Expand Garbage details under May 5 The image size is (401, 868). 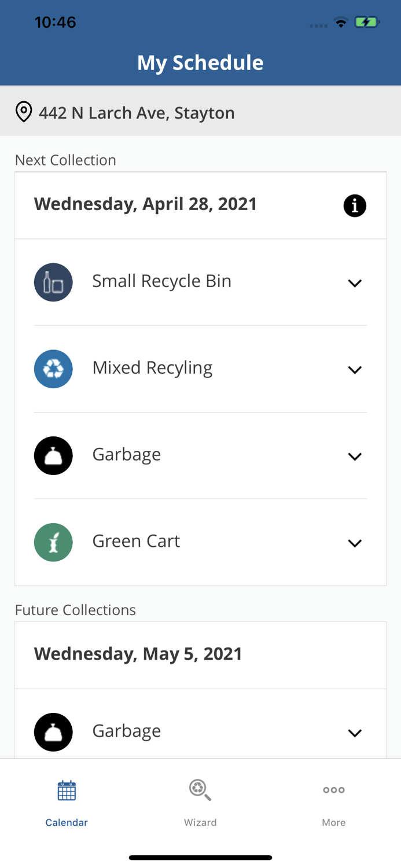pyautogui.click(x=355, y=733)
